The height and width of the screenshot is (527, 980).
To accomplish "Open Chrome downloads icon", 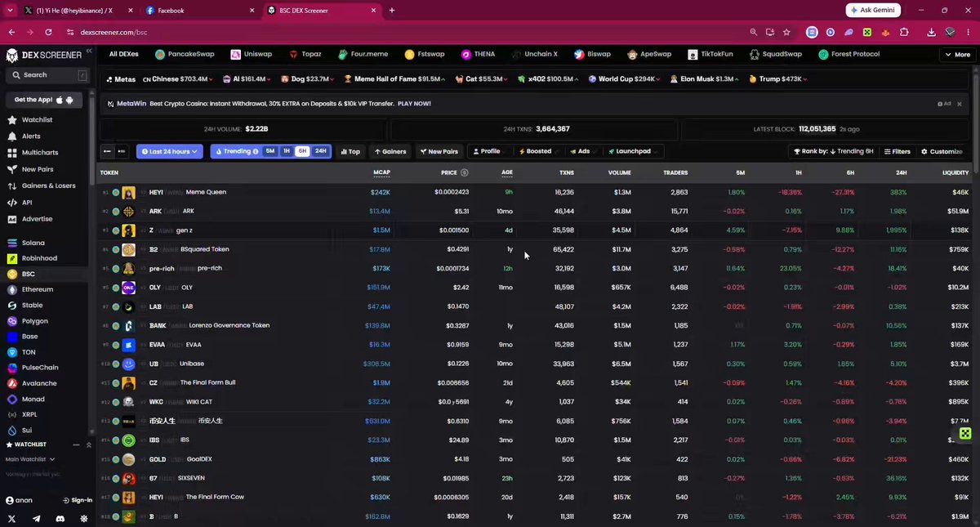I will point(932,32).
